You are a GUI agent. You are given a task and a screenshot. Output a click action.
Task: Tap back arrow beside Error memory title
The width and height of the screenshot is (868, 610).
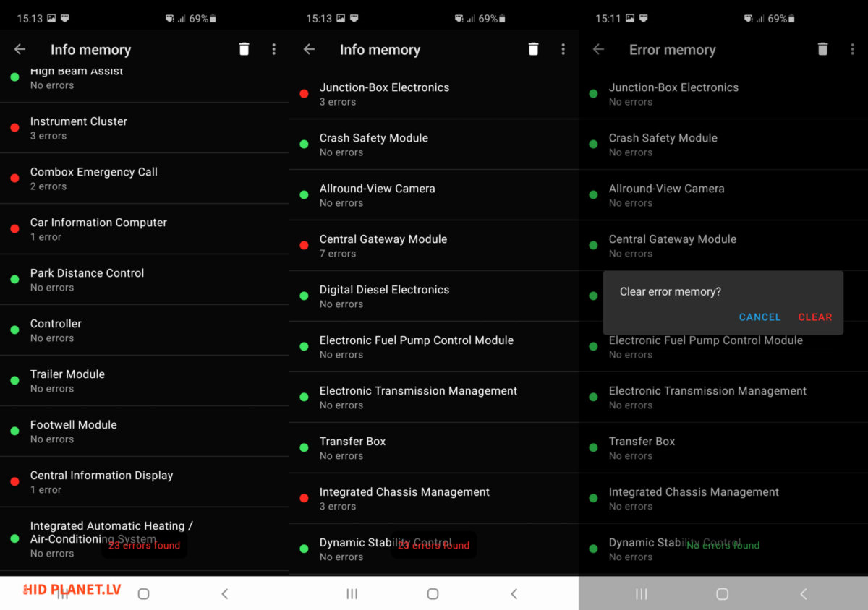[x=598, y=49]
